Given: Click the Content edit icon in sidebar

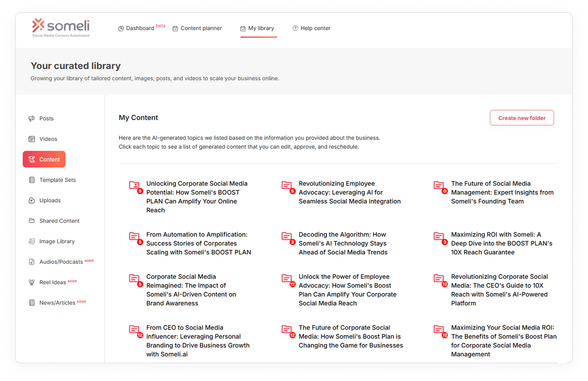Looking at the screenshot, I should click(x=32, y=159).
